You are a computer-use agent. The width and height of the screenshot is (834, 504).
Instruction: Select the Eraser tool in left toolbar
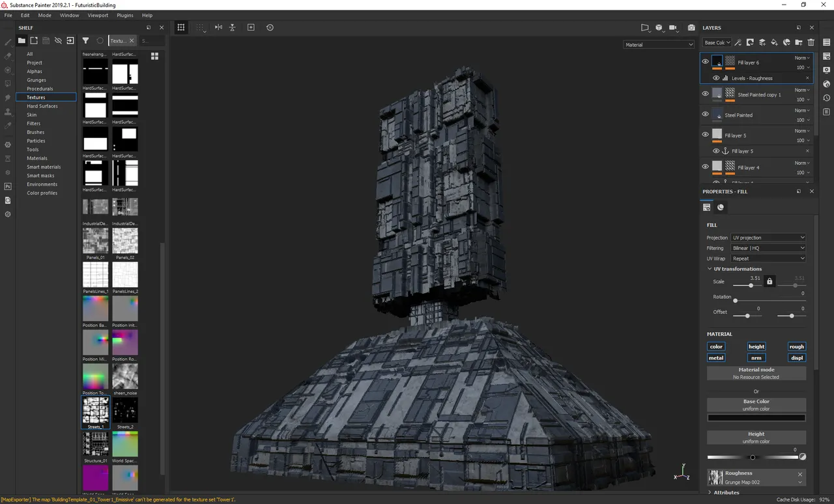point(8,56)
